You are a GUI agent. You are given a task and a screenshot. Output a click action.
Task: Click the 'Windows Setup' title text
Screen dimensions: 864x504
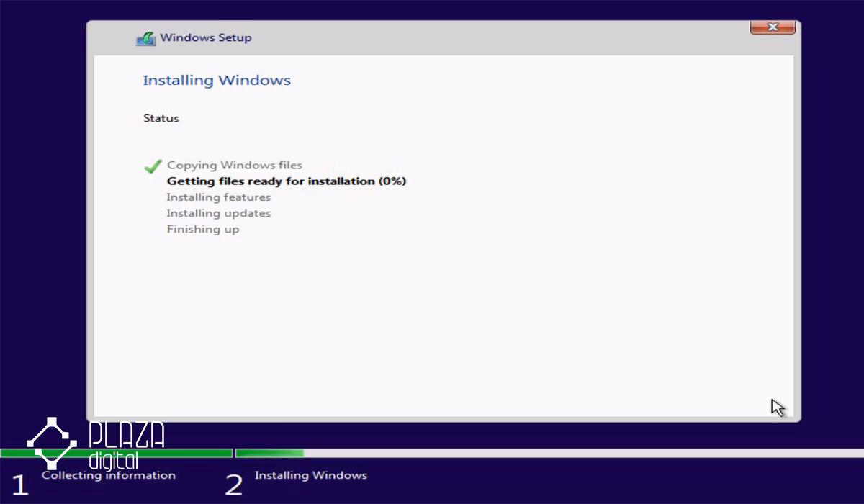tap(206, 37)
